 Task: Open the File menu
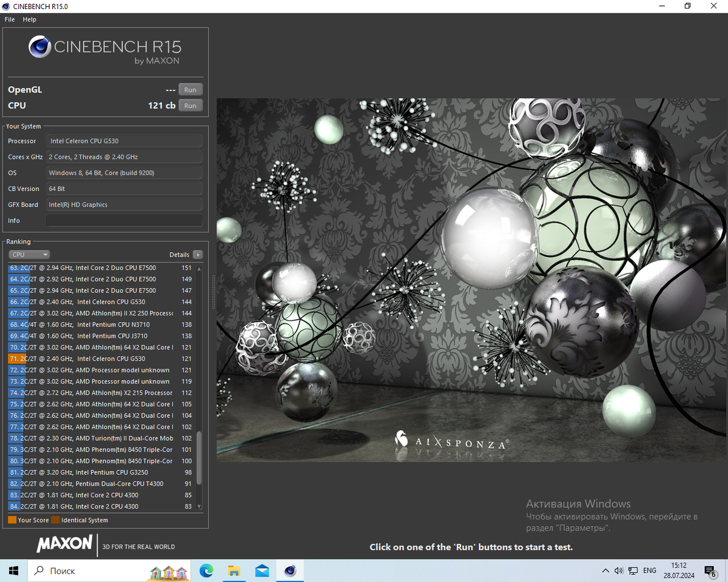[10, 19]
